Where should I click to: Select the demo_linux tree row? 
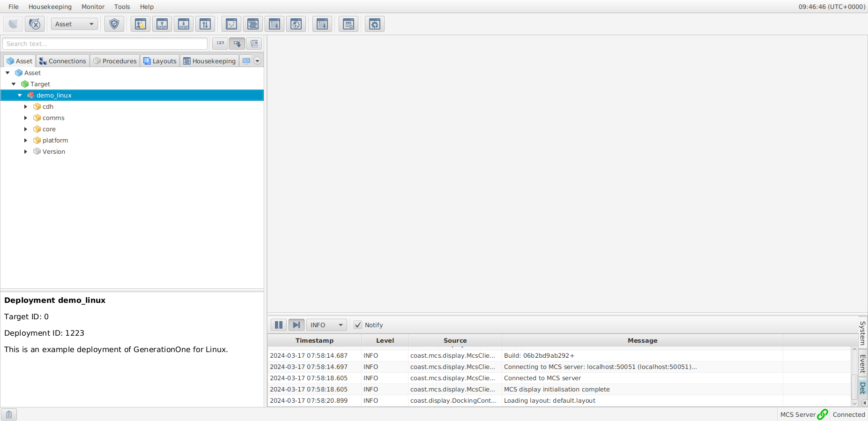click(x=132, y=95)
